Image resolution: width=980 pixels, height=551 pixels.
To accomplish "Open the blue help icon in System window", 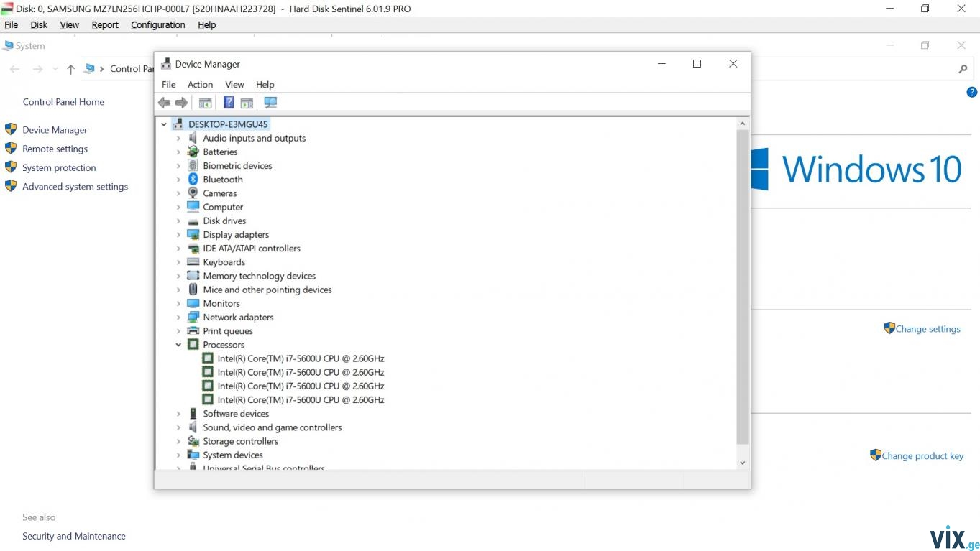I will point(971,92).
